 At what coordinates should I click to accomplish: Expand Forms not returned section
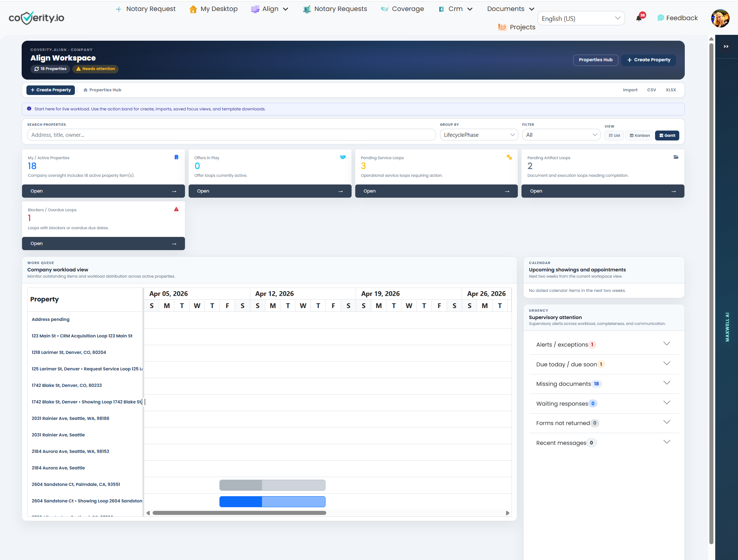pyautogui.click(x=604, y=423)
